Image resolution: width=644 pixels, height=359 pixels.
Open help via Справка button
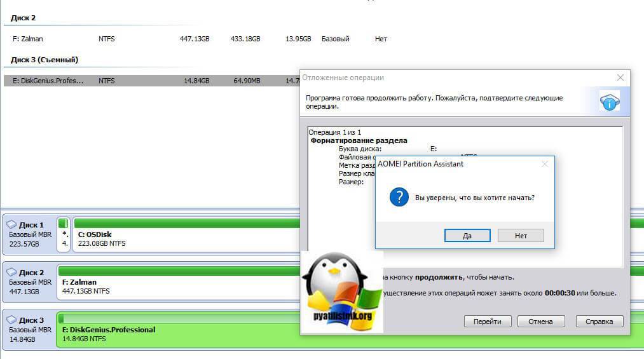(599, 322)
